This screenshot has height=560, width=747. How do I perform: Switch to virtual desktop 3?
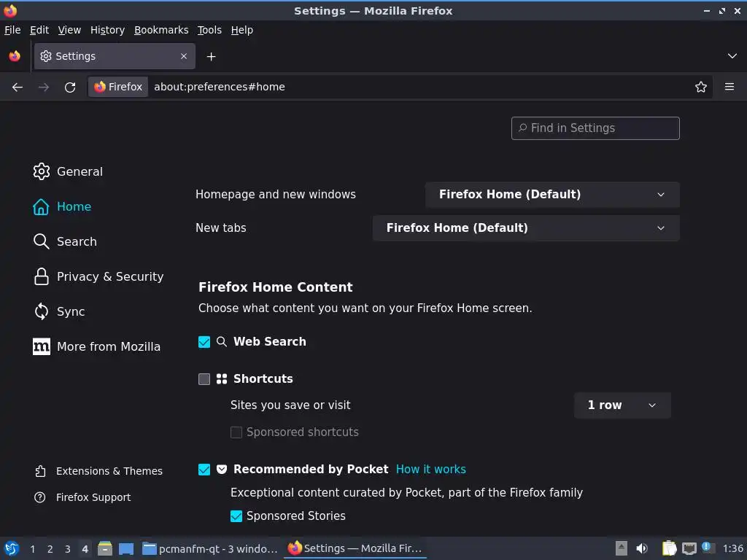point(68,549)
